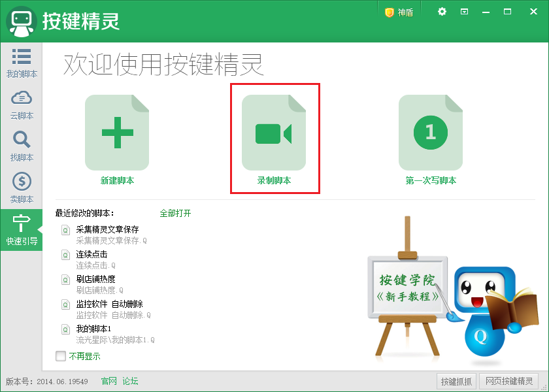549x392 pixels.
Task: Select the 快速引导 quick guide tab
Action: coord(22,230)
